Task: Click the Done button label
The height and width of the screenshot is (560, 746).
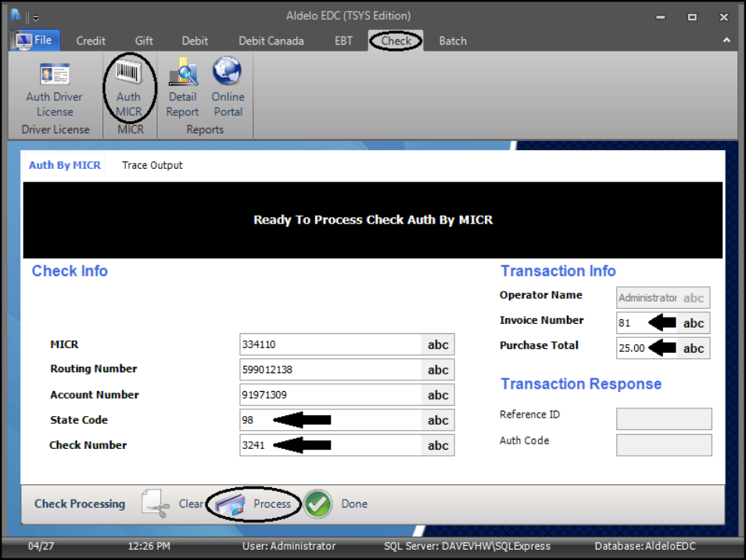Action: (x=354, y=504)
